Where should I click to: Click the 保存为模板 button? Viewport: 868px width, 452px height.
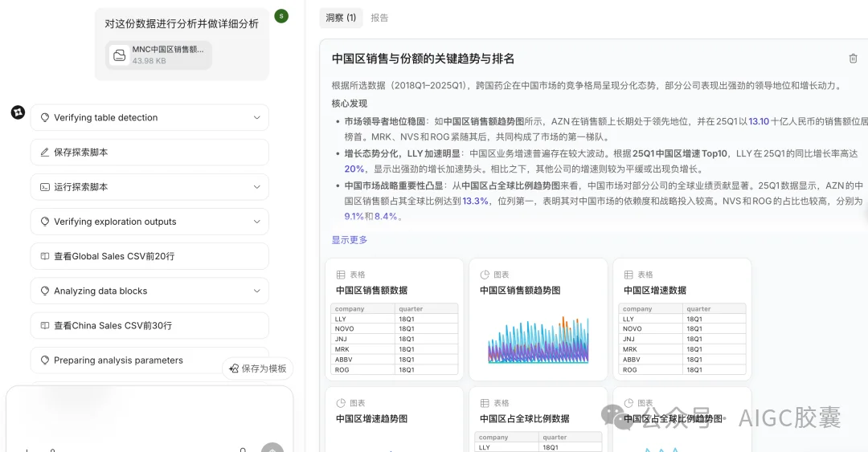pyautogui.click(x=258, y=369)
